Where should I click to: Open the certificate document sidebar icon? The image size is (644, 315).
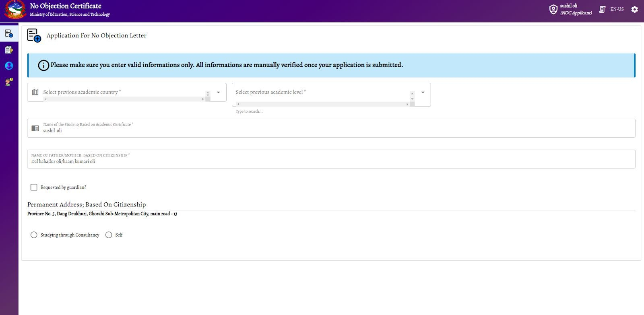pos(9,50)
